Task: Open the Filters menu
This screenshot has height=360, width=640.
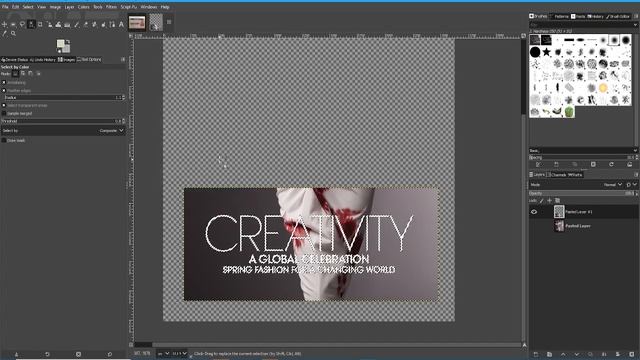Action: (111, 7)
